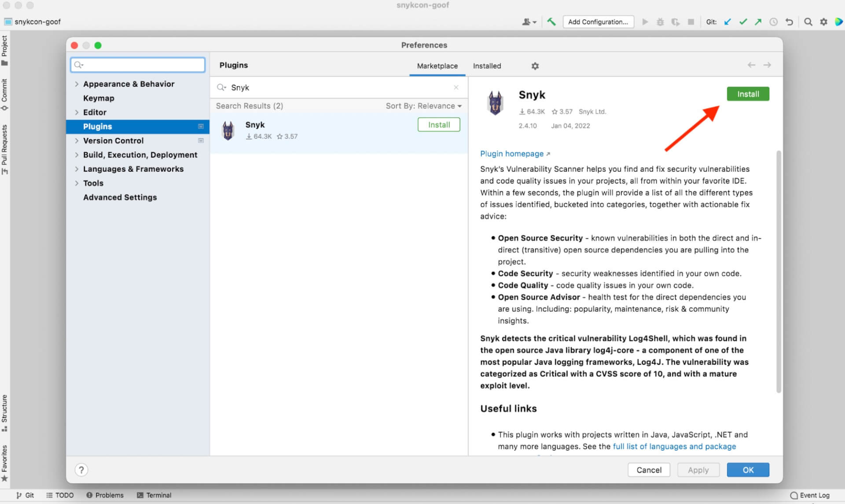This screenshot has width=845, height=504.
Task: Open IDE settings gear in main toolbar
Action: pyautogui.click(x=823, y=22)
